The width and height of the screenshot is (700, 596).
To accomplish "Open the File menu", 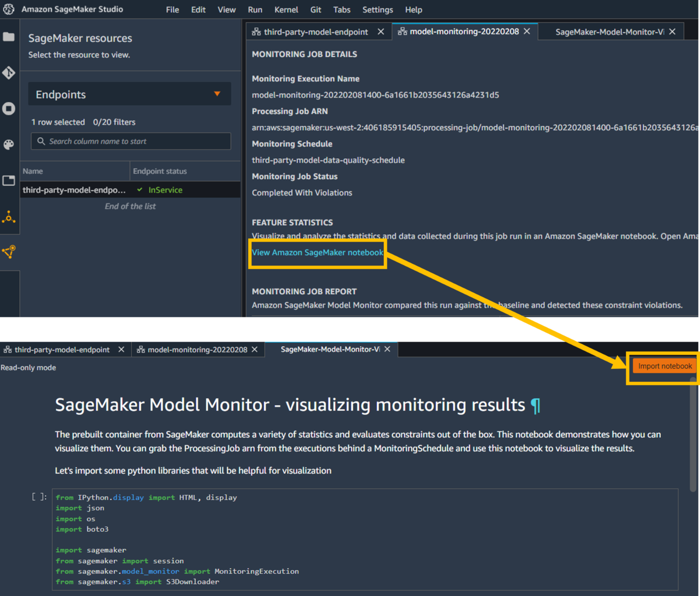I will [x=173, y=10].
